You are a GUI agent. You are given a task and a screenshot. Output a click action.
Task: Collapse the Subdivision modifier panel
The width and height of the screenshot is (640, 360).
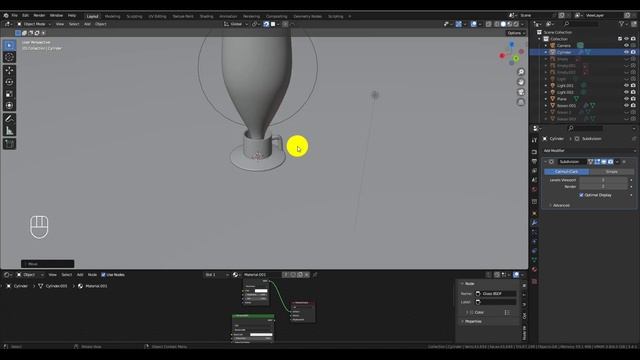546,162
